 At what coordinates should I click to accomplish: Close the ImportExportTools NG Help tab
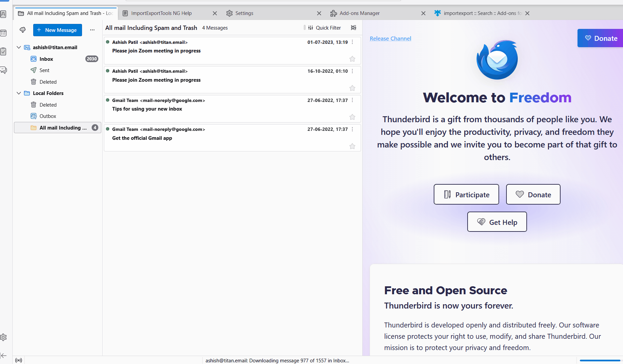[x=215, y=13]
